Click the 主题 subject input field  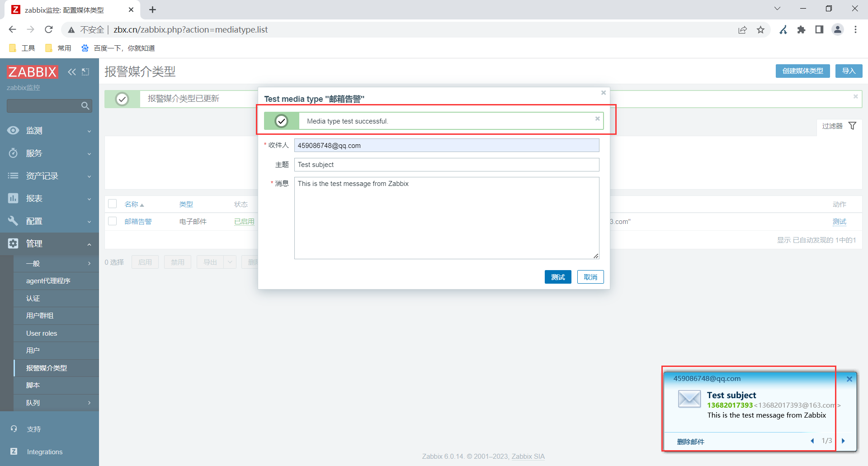447,165
